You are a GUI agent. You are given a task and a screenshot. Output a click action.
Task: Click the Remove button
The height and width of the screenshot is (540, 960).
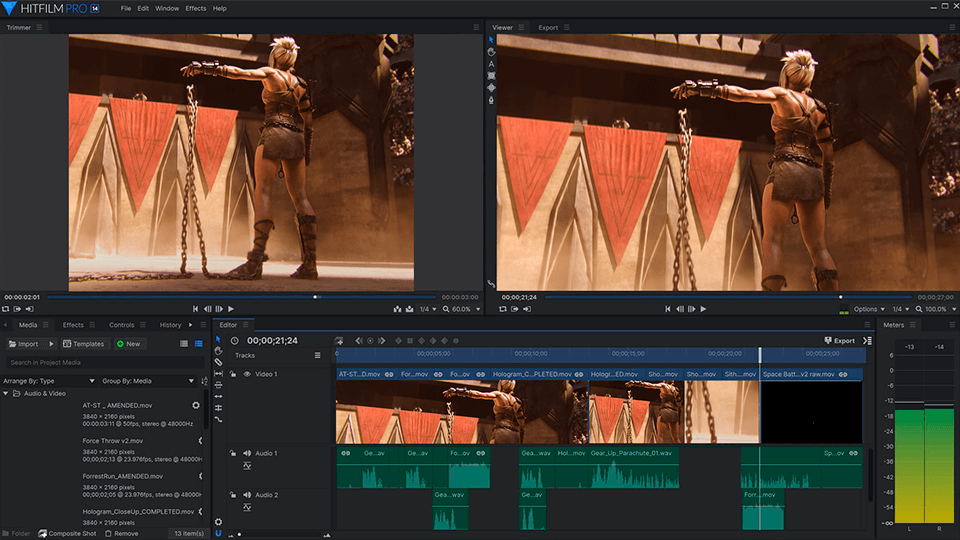(121, 533)
